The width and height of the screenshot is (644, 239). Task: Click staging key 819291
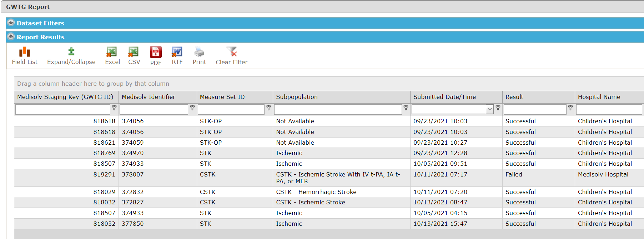104,174
